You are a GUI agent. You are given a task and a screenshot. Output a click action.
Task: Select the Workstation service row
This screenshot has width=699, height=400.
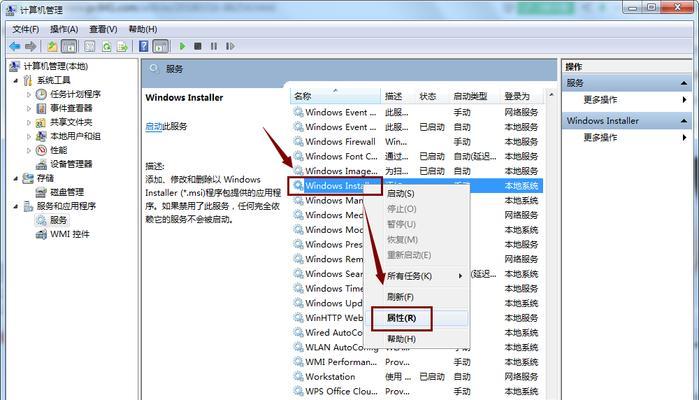pyautogui.click(x=417, y=377)
